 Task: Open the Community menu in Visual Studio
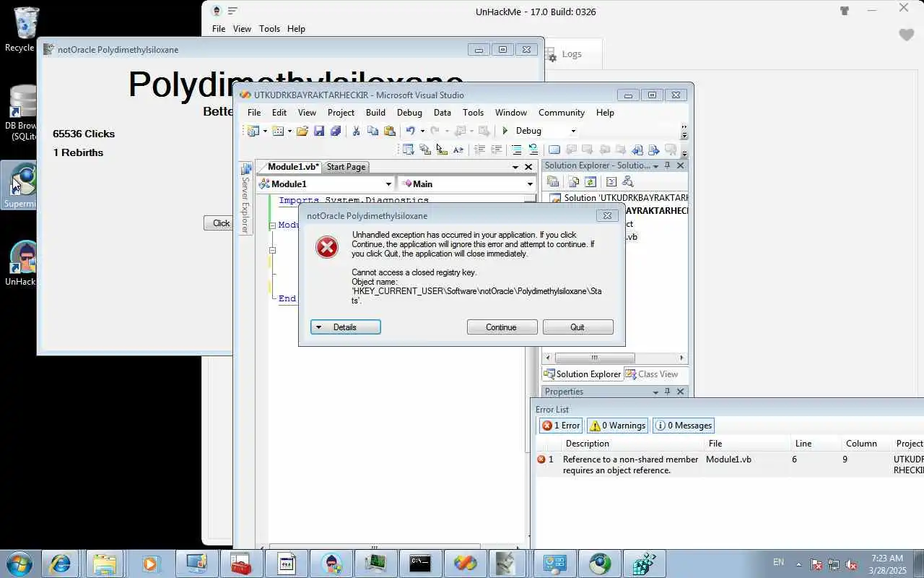(x=562, y=113)
